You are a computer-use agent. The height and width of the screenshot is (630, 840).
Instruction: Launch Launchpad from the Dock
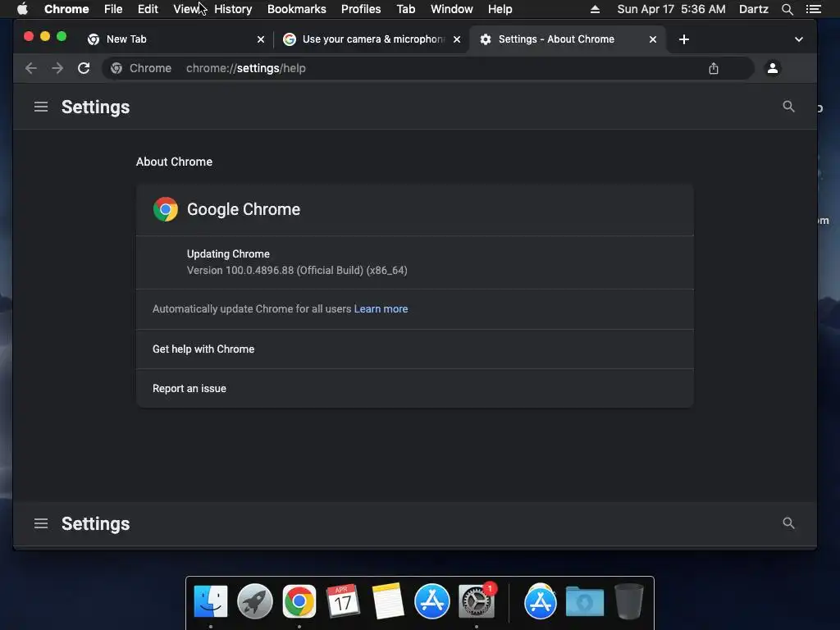[255, 601]
